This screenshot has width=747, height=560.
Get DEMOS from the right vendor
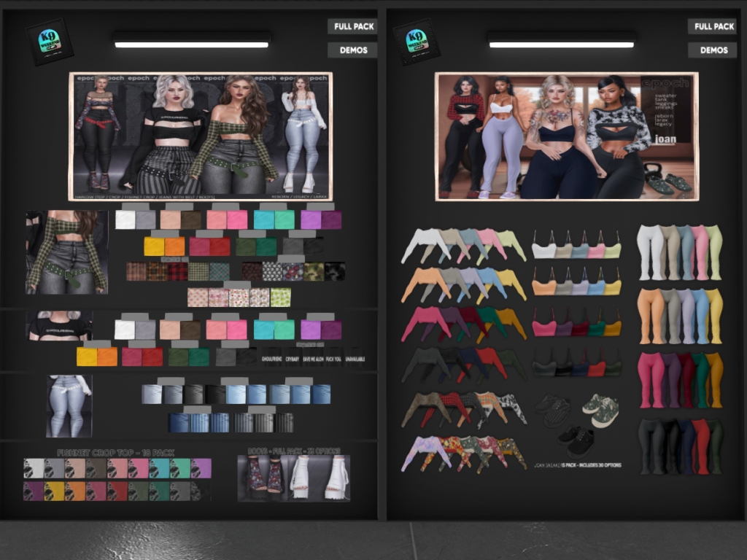point(713,50)
